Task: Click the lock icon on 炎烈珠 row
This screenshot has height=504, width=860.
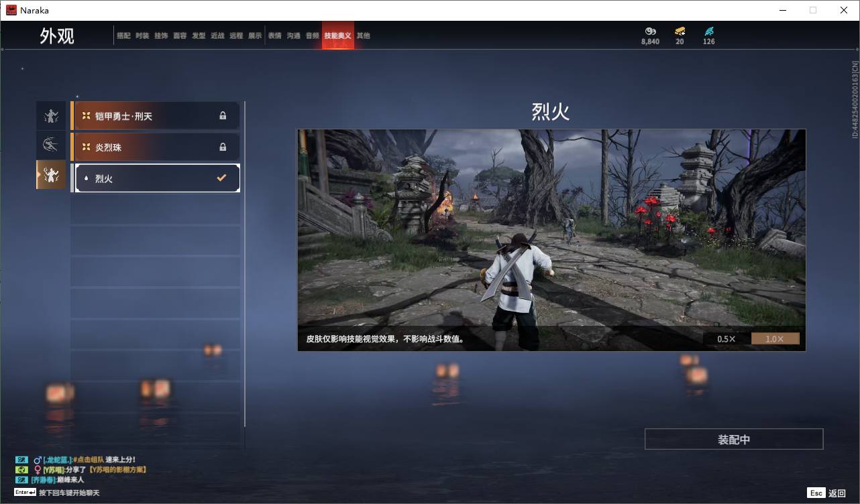Action: tap(223, 147)
